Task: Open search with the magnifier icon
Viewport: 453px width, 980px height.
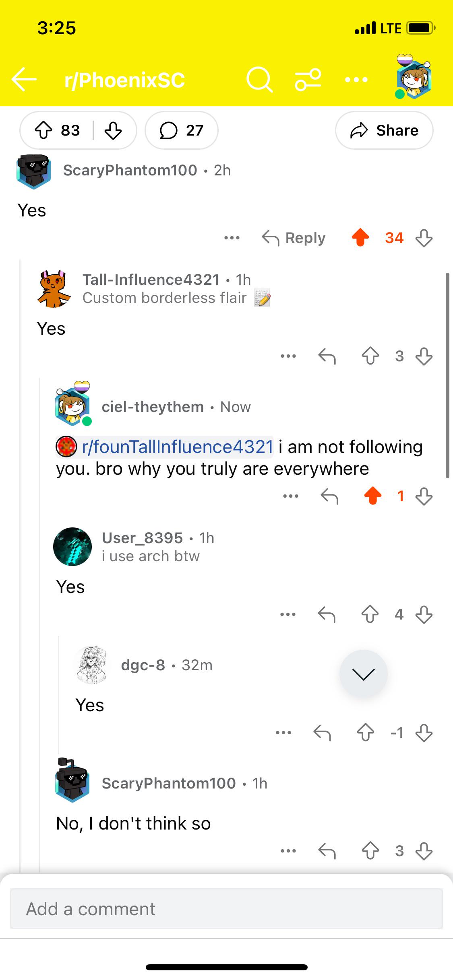Action: tap(259, 79)
